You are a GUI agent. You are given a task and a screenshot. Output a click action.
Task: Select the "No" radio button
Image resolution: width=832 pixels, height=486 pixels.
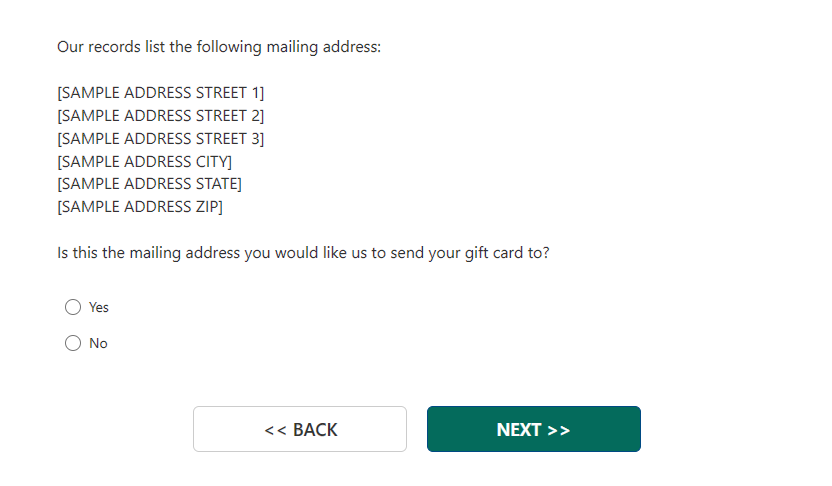click(x=73, y=343)
